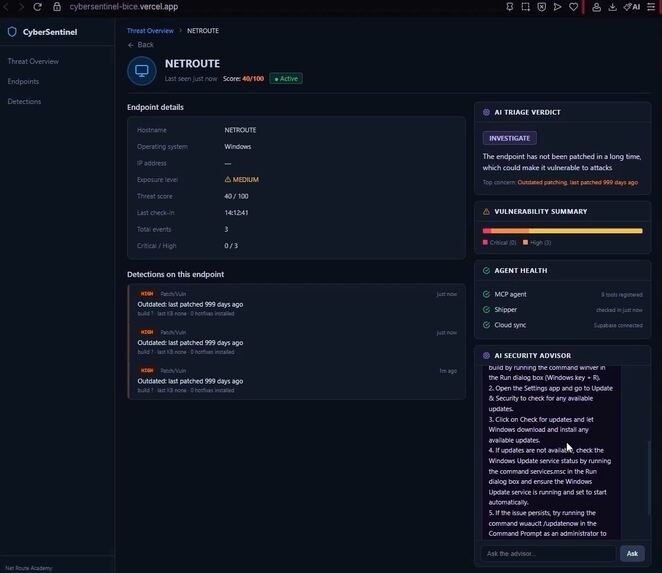Click the Hostname value NETROUTE
This screenshot has width=662, height=573.
coord(240,130)
